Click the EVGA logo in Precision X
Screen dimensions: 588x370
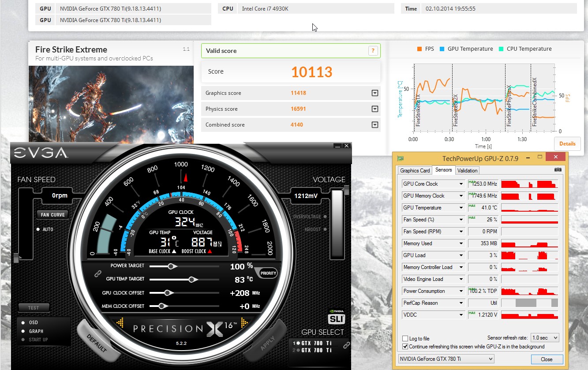point(41,153)
